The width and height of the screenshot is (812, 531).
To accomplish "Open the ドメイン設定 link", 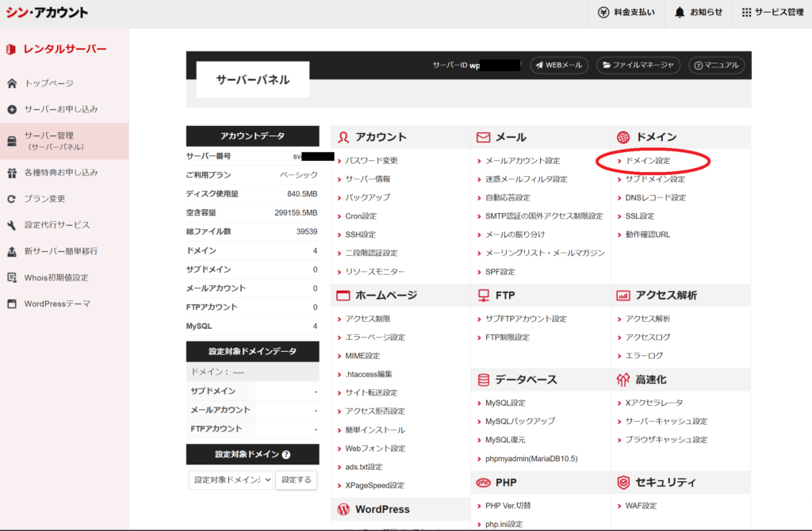I will 647,161.
